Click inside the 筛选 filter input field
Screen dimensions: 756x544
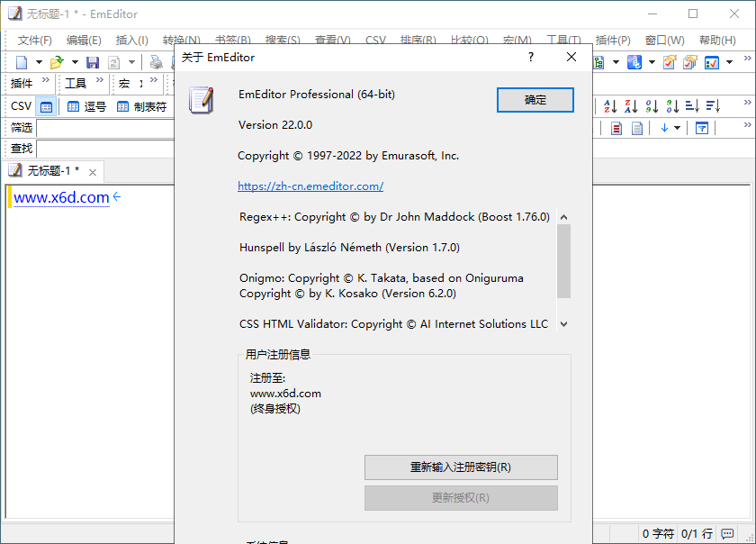(x=104, y=127)
